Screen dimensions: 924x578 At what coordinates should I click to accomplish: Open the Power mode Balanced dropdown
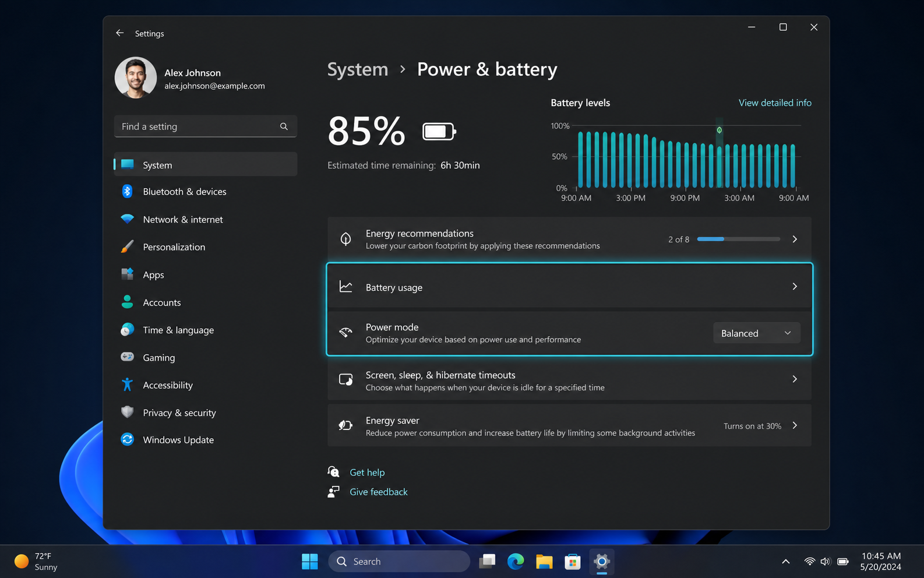tap(757, 333)
